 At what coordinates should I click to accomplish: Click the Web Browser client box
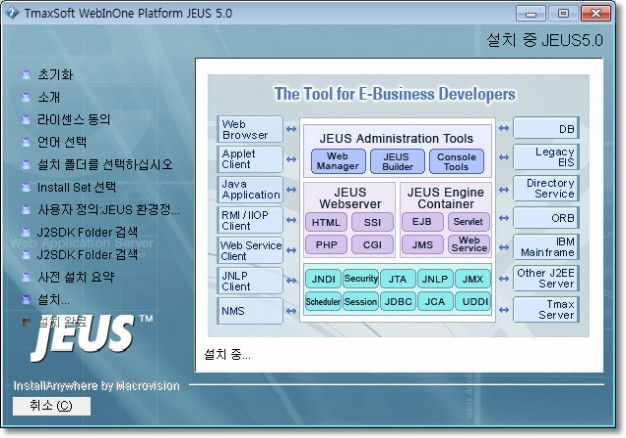(250, 129)
